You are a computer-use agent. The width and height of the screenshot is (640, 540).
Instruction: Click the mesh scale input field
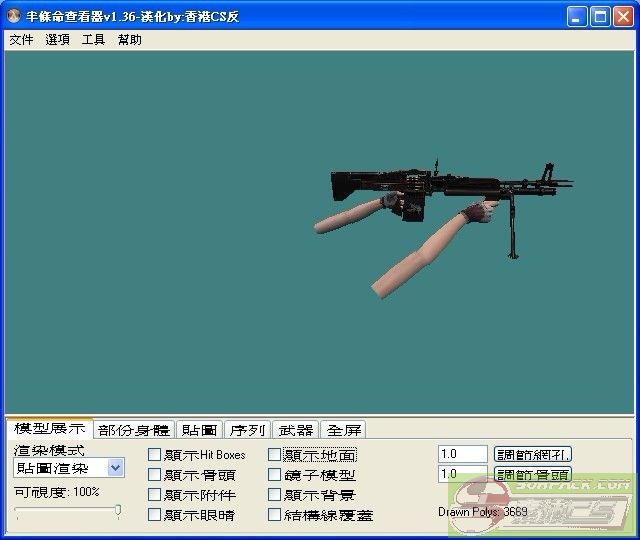point(462,454)
